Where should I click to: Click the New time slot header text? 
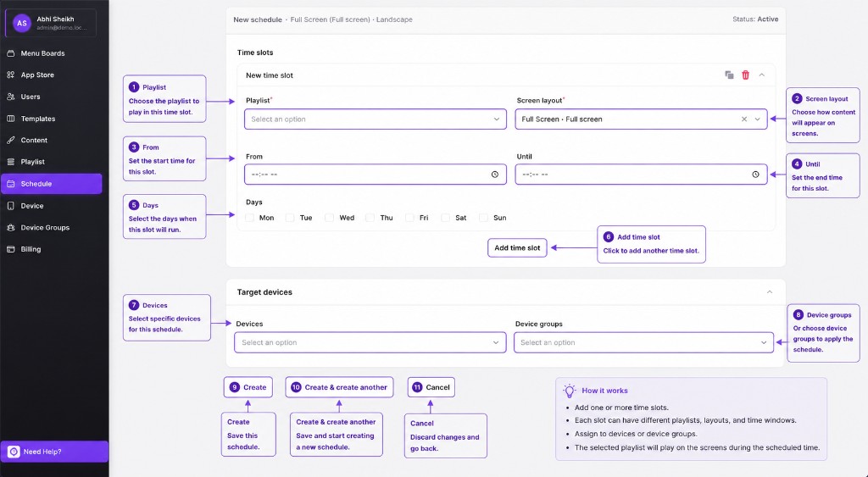tap(270, 75)
